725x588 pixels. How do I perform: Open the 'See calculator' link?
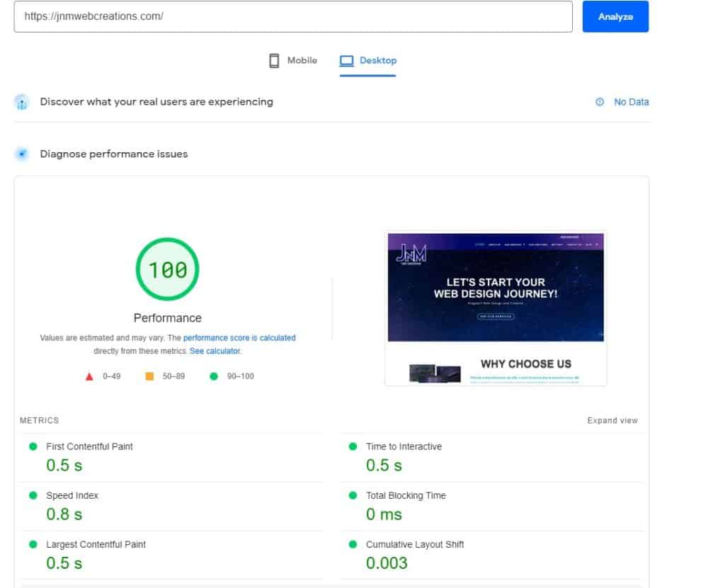click(215, 351)
